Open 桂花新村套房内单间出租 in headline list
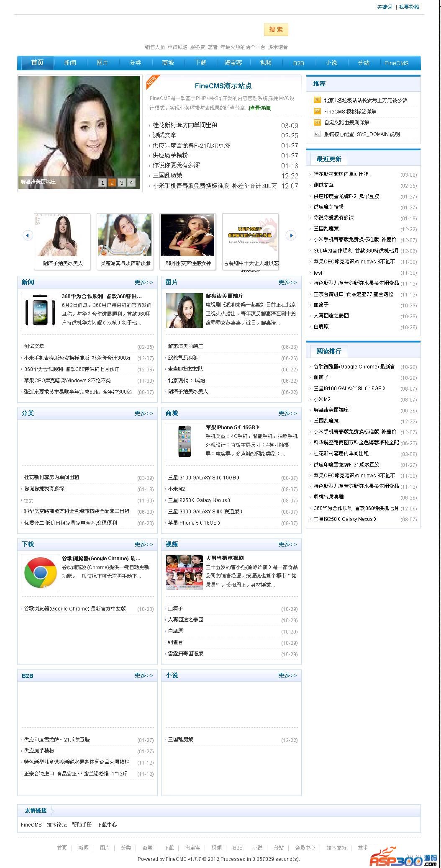Screen dimensions: 441x868 [x=185, y=125]
